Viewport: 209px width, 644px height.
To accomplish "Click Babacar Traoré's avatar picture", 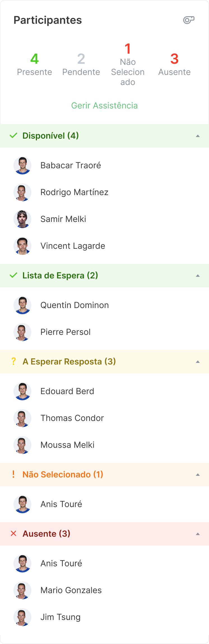I will coord(22,165).
